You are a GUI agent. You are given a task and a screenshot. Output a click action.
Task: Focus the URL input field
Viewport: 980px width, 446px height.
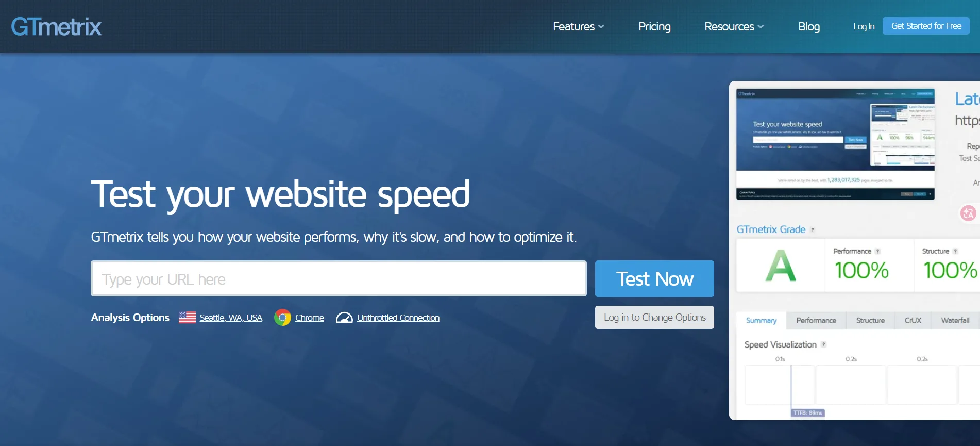339,278
